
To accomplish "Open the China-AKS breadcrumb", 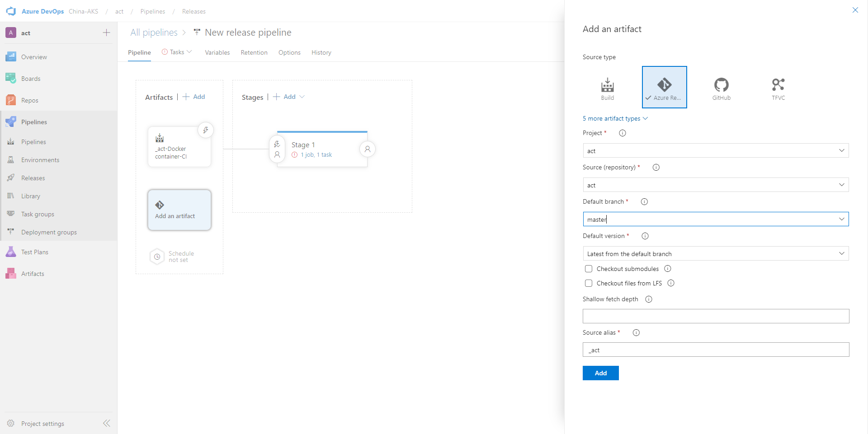I will tap(83, 11).
